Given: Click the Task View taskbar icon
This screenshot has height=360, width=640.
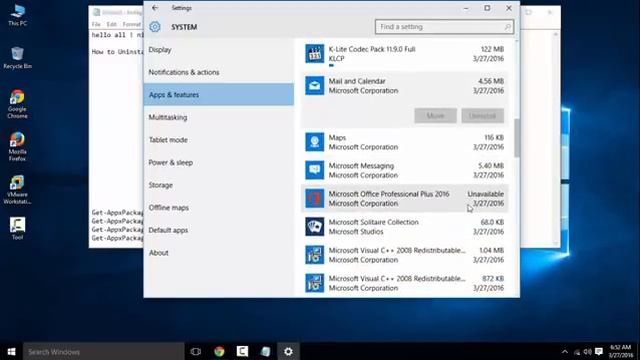Looking at the screenshot, I should click(x=196, y=351).
